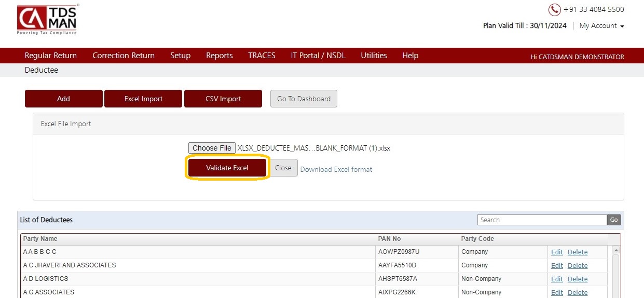The image size is (644, 298).
Task: Click Choose File to pick an Excel file
Action: tap(212, 148)
